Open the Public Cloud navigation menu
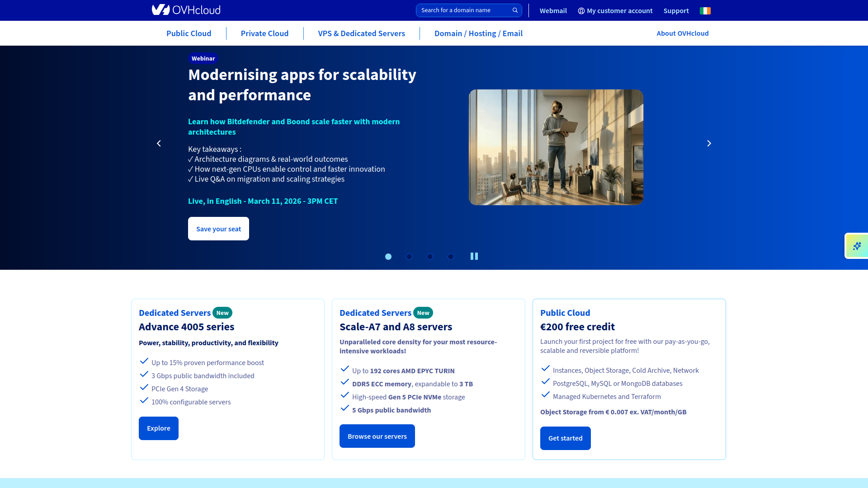Screen dimensions: 868x488 (x=189, y=33)
